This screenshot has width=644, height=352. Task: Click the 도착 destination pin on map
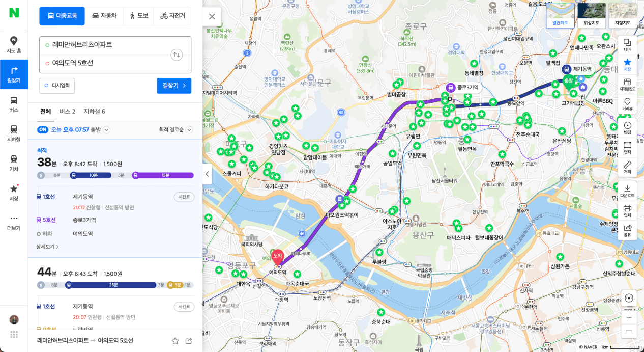click(x=277, y=257)
